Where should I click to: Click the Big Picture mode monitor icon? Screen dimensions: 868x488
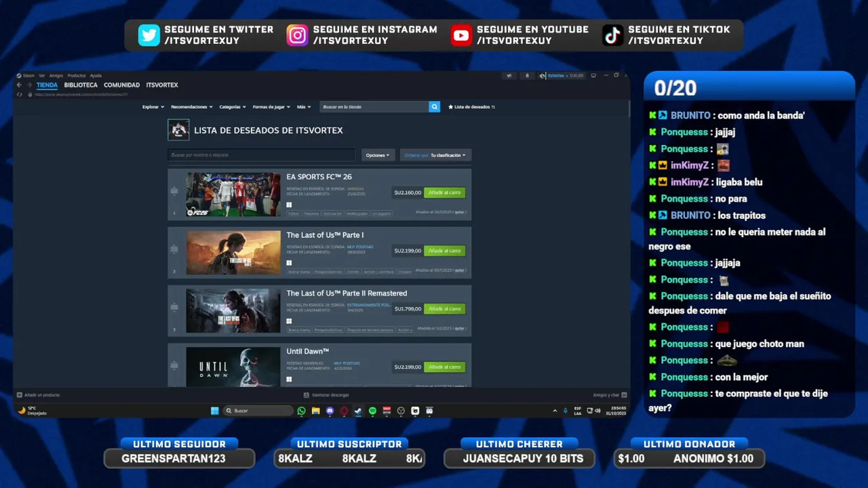[593, 75]
